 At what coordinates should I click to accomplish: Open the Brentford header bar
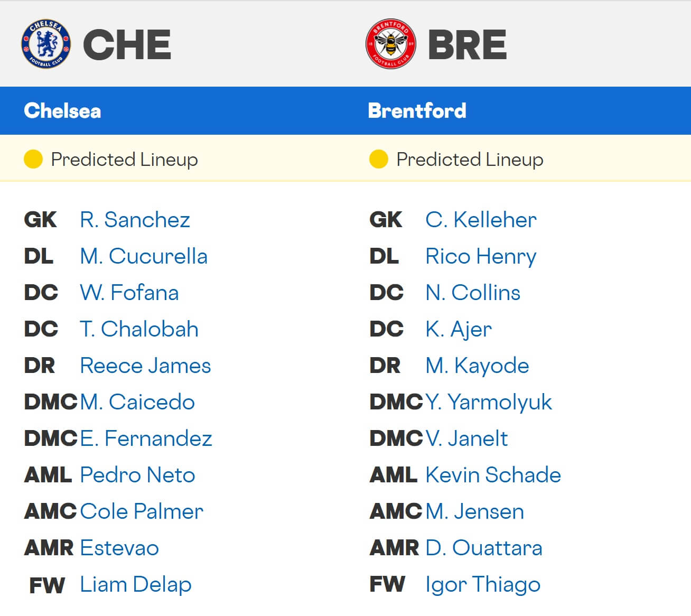tap(417, 110)
